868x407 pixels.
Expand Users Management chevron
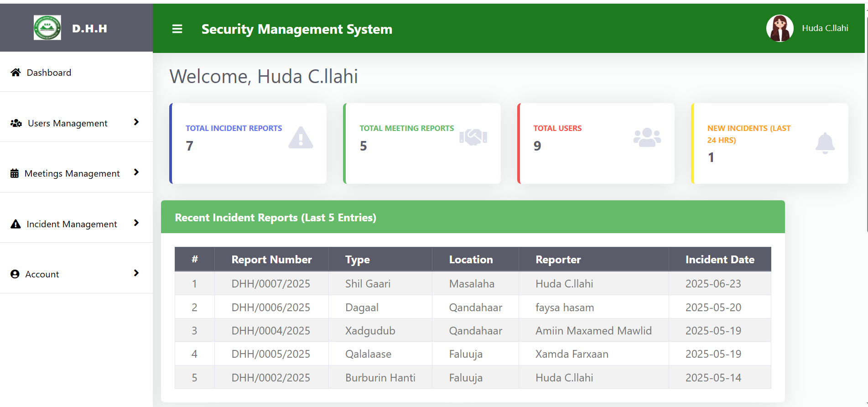(136, 122)
